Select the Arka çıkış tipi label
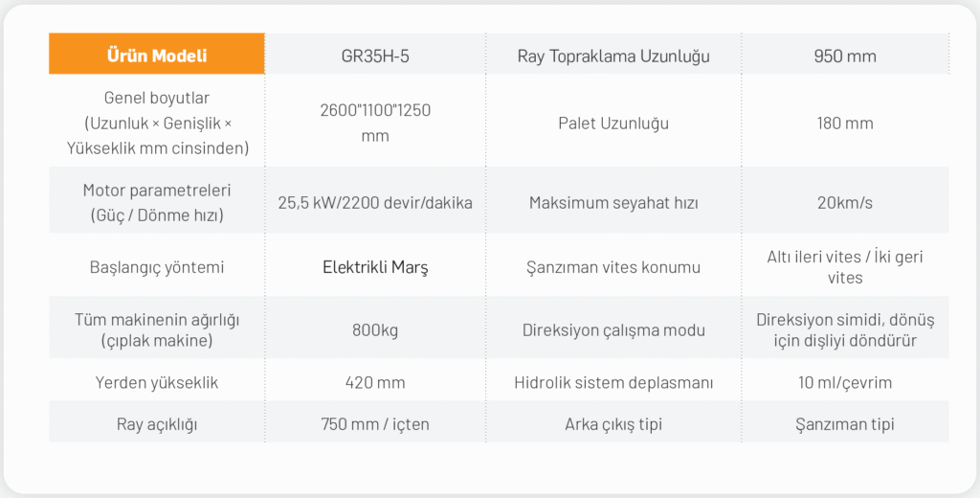Screen dimensions: 980x498 (x=613, y=424)
